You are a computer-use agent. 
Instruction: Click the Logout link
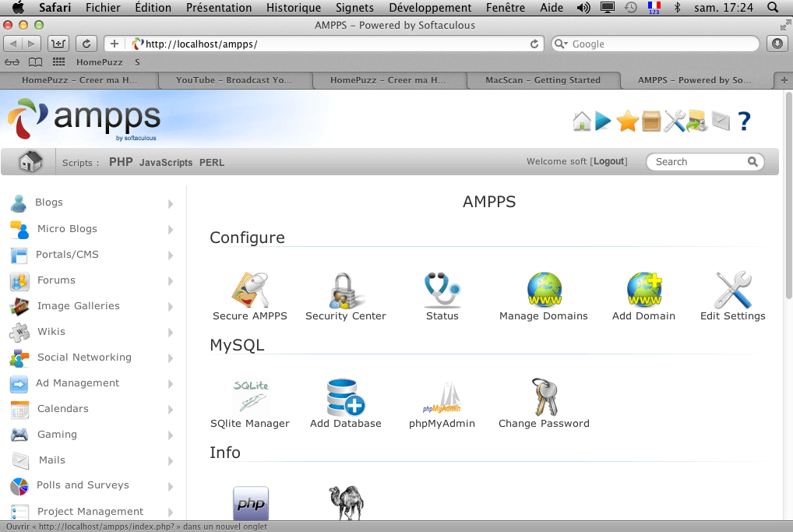[608, 161]
